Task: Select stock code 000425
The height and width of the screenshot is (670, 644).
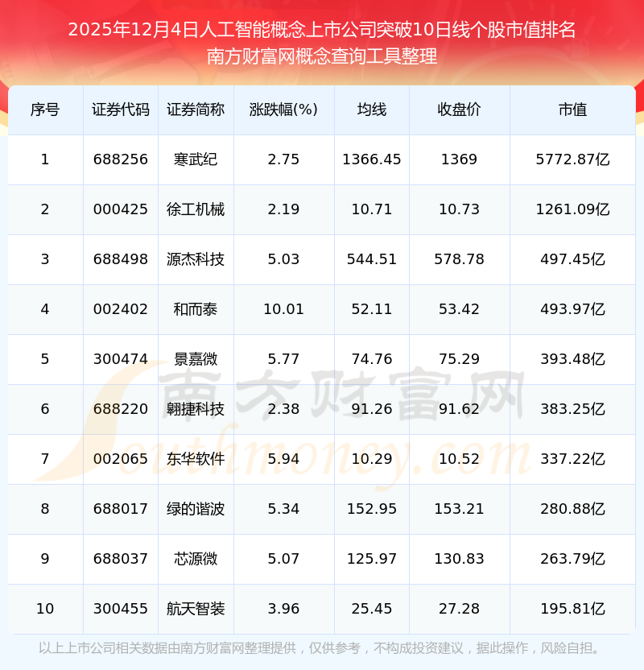Action: (121, 209)
